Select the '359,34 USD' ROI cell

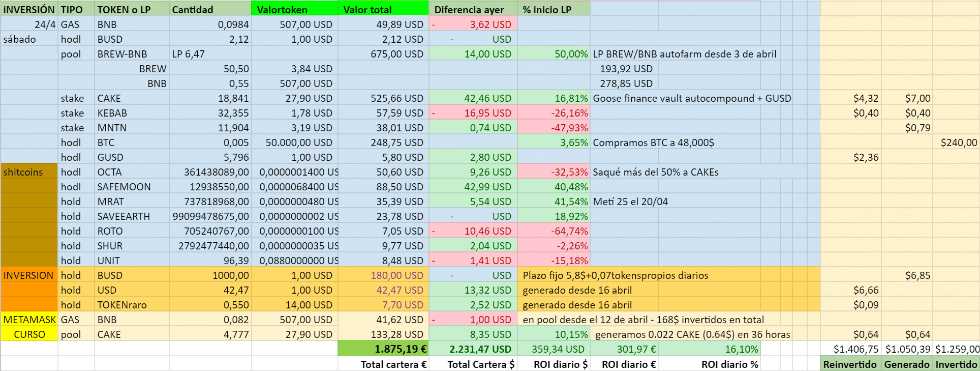(x=554, y=349)
